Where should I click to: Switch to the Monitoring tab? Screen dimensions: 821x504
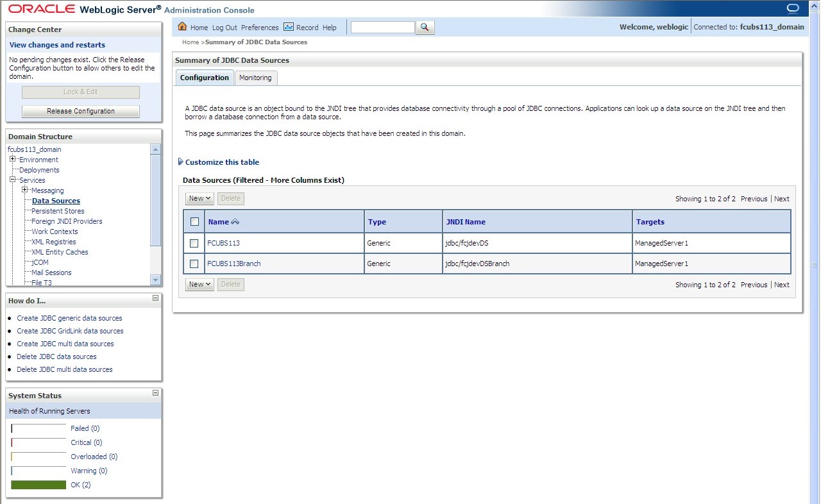(x=255, y=77)
